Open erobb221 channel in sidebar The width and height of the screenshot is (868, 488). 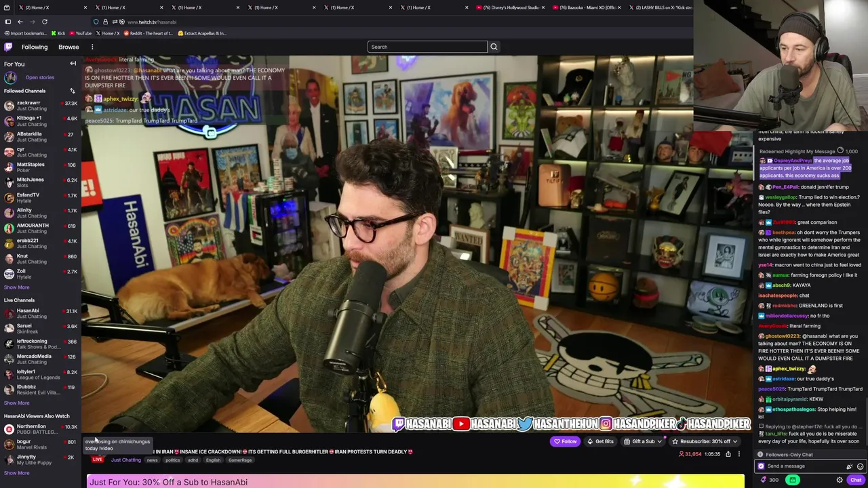click(41, 243)
